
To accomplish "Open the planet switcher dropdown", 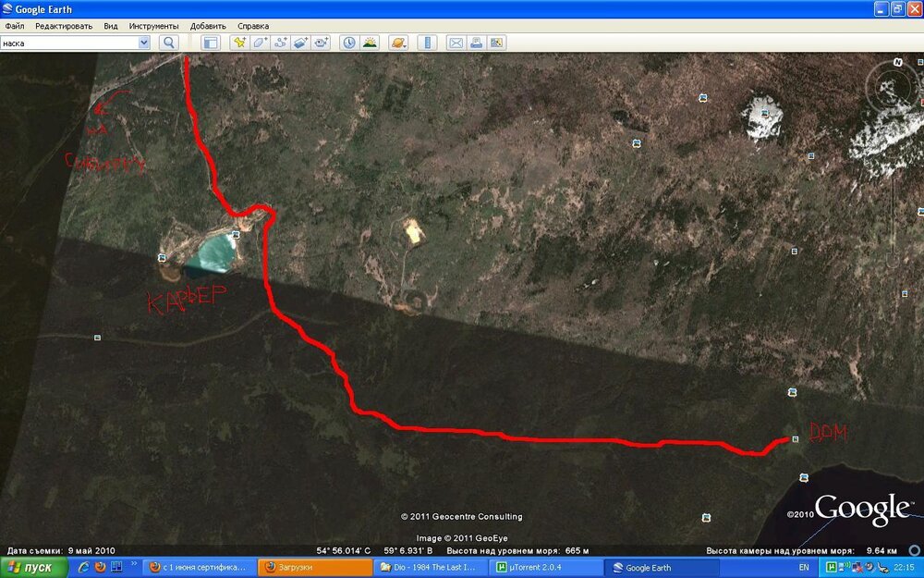I will [x=397, y=43].
